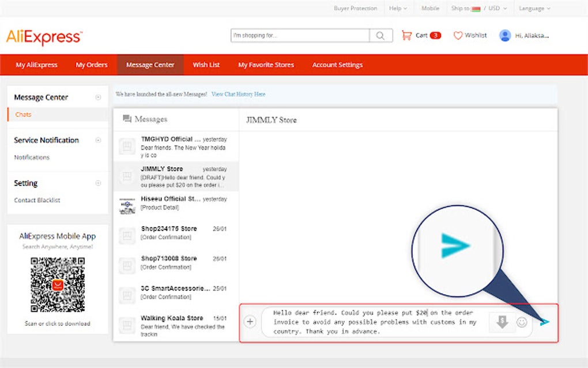Click 3C SmartAccessories store avatar

click(x=127, y=295)
